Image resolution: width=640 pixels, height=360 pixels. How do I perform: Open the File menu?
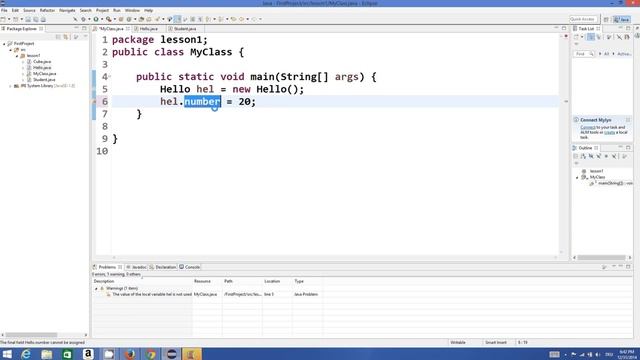(x=4, y=10)
